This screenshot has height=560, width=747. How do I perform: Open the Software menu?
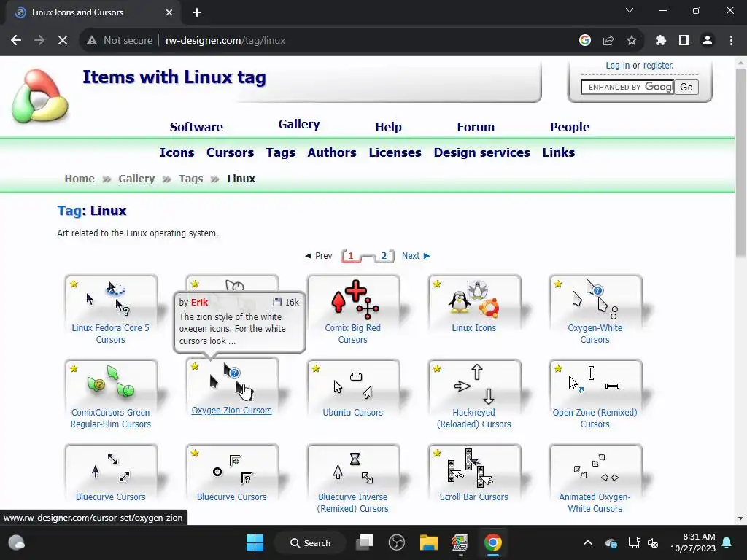196,127
